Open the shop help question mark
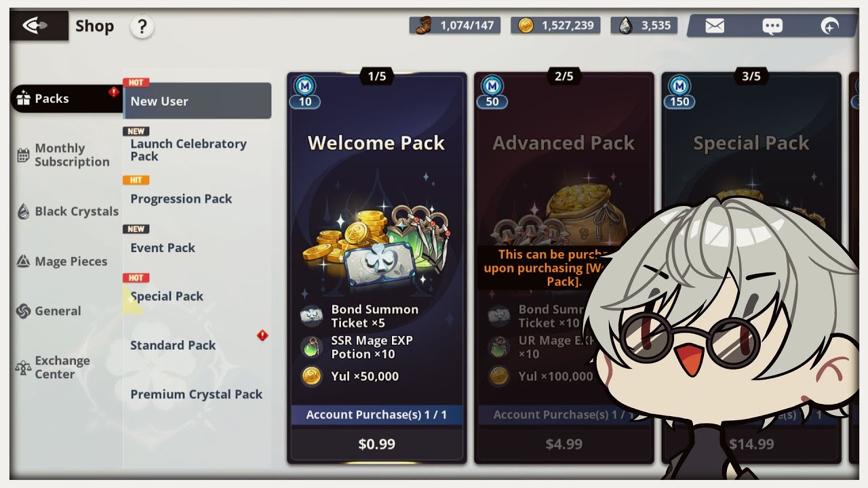The image size is (868, 488). click(x=142, y=27)
